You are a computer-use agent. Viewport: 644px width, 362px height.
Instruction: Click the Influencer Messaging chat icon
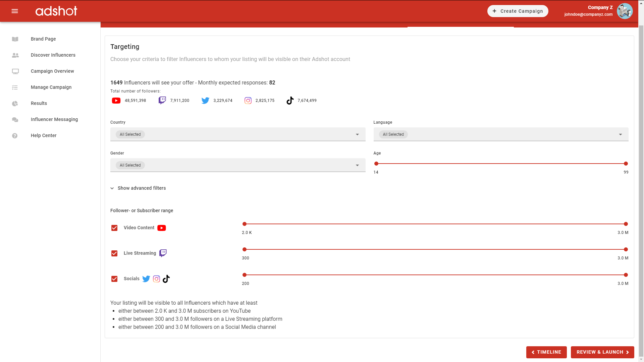pos(15,119)
